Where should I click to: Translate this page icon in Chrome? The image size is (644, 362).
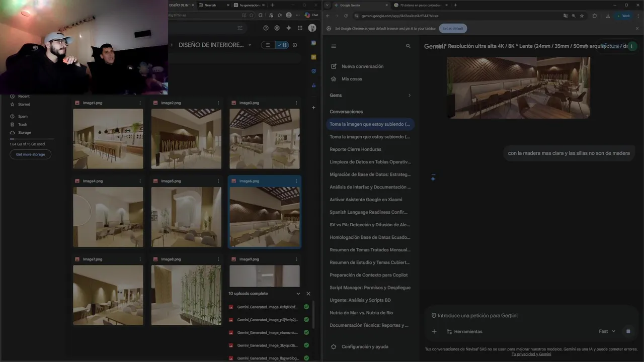566,16
